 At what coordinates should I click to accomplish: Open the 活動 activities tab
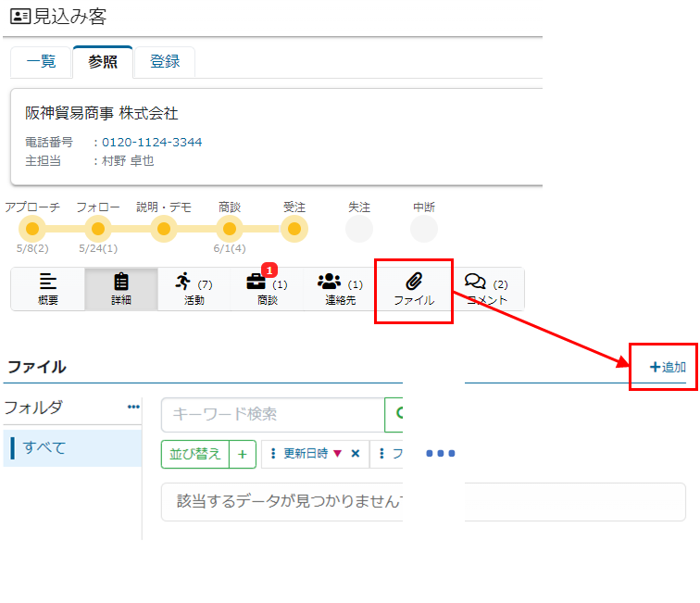(x=194, y=289)
